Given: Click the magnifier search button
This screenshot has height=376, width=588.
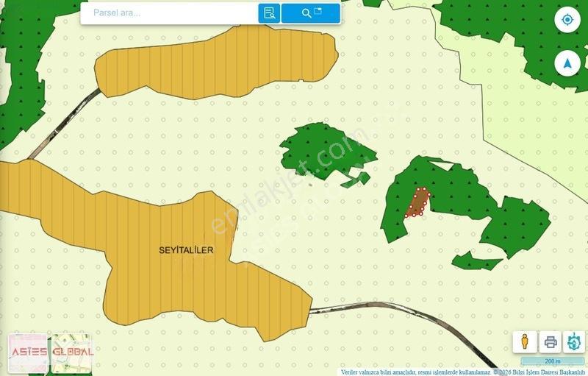Looking at the screenshot, I should coord(311,13).
